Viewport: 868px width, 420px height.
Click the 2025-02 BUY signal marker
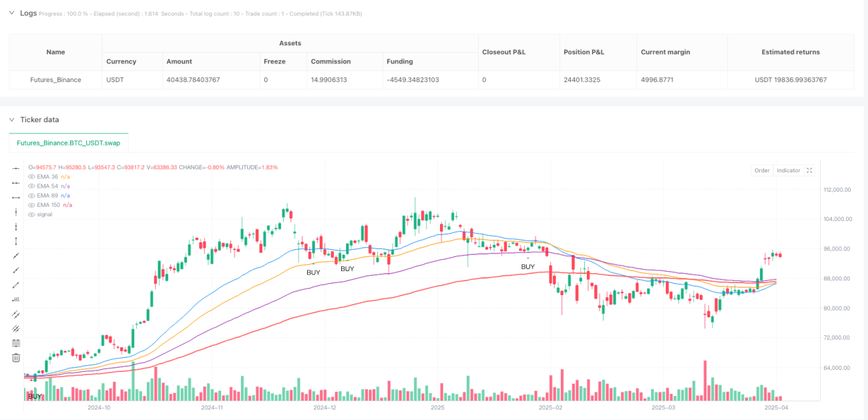pyautogui.click(x=527, y=266)
